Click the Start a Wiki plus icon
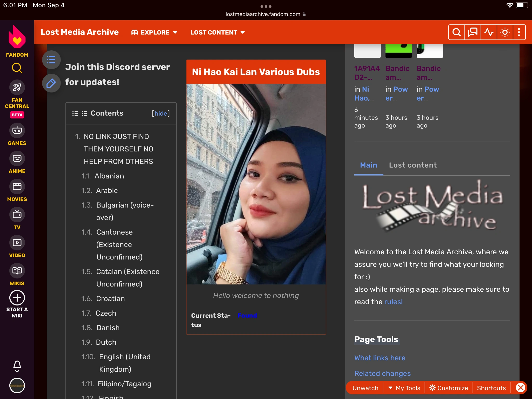Viewport: 532px width, 399px height. (17, 298)
